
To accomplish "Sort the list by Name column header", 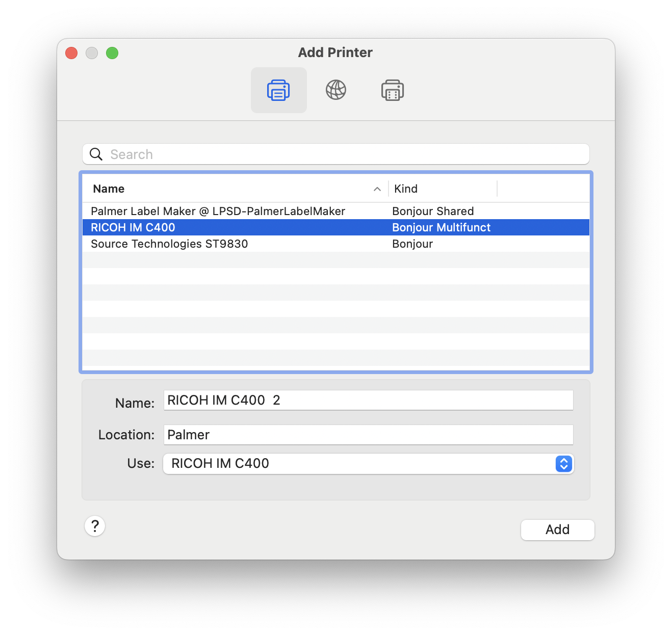I will tap(109, 189).
